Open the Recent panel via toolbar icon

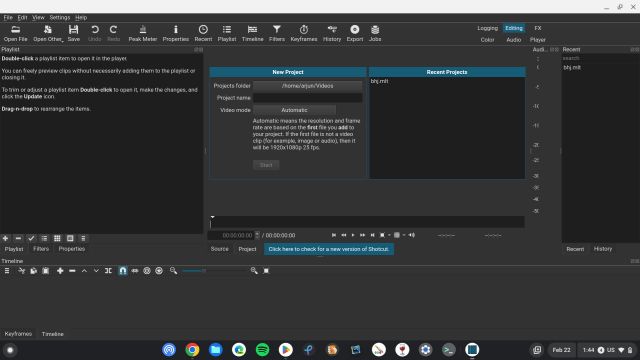[203, 33]
